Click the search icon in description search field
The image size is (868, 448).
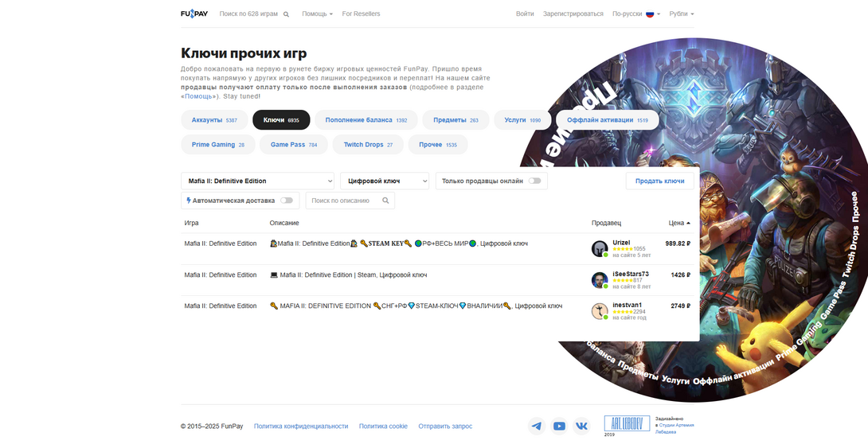(x=386, y=201)
